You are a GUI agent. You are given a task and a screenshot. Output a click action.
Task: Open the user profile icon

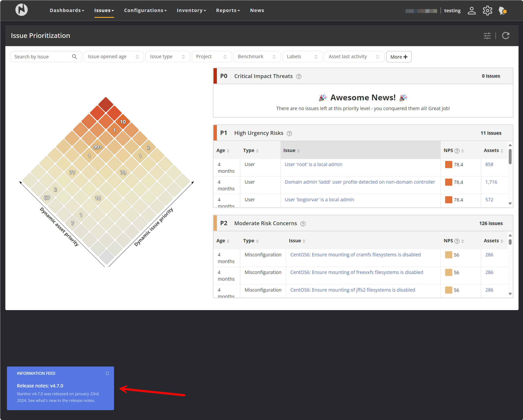pos(471,11)
